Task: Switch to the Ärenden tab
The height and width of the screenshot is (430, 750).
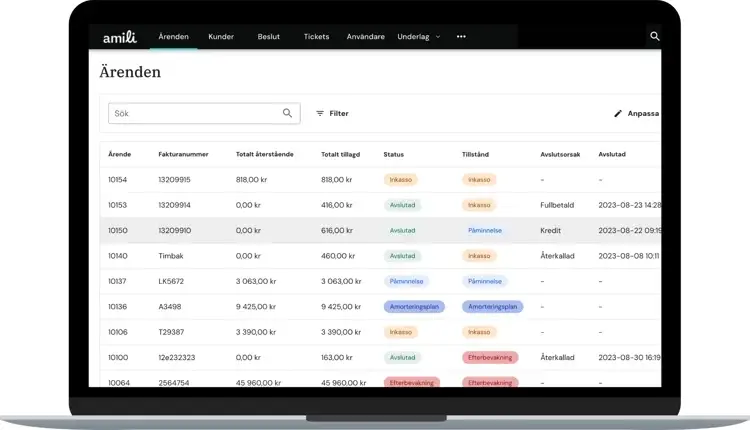Action: coord(174,36)
